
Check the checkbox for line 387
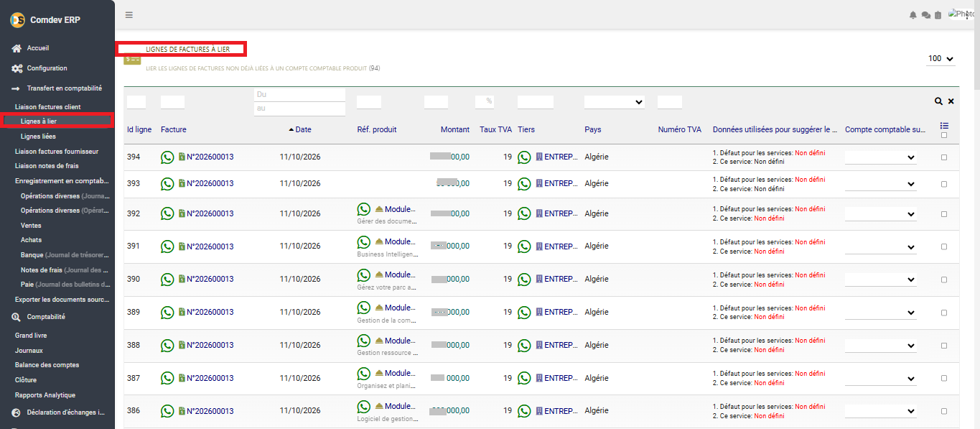[944, 379]
